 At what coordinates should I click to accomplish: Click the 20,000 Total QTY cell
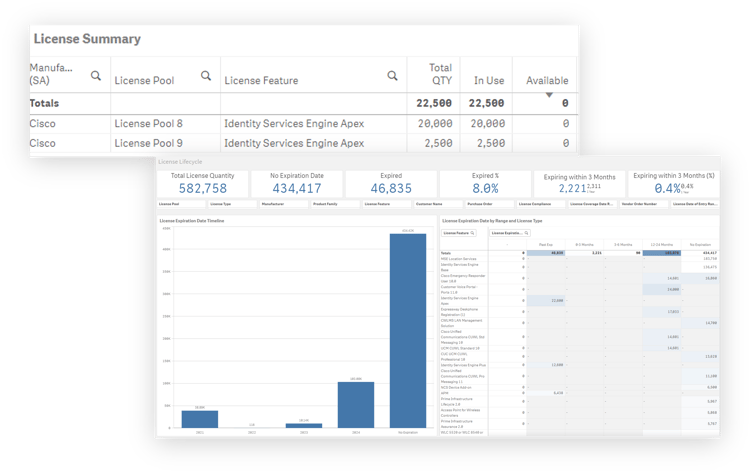[435, 123]
